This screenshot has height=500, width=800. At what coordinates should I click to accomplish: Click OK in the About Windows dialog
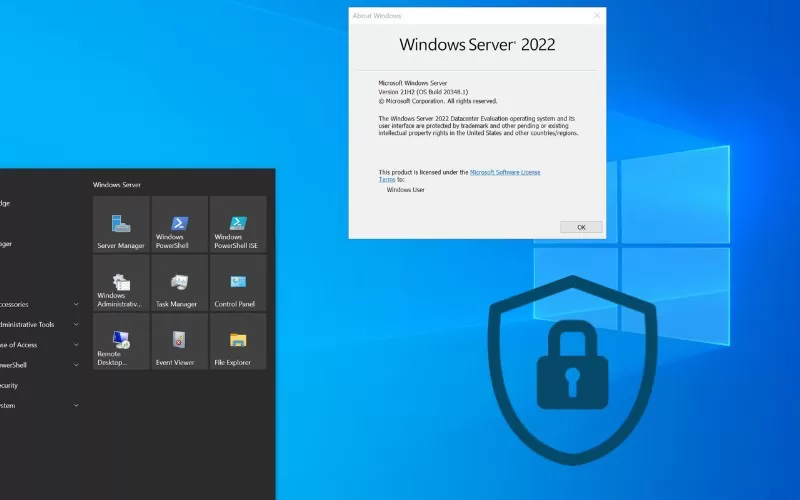(581, 227)
